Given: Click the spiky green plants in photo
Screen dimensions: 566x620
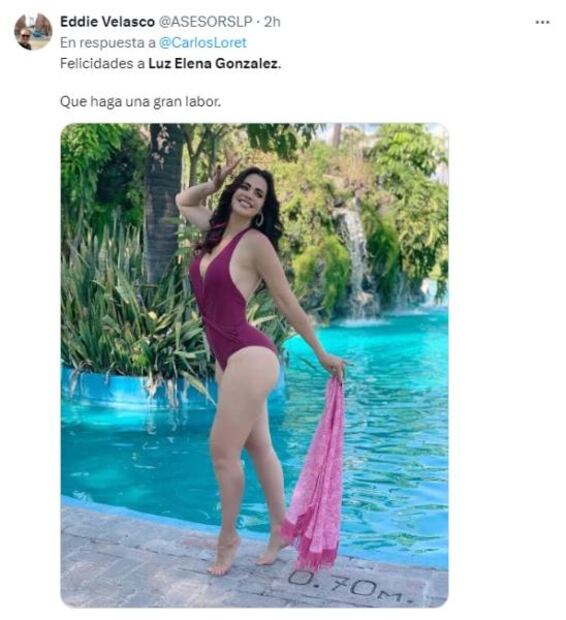Looking at the screenshot, I should point(119,308).
